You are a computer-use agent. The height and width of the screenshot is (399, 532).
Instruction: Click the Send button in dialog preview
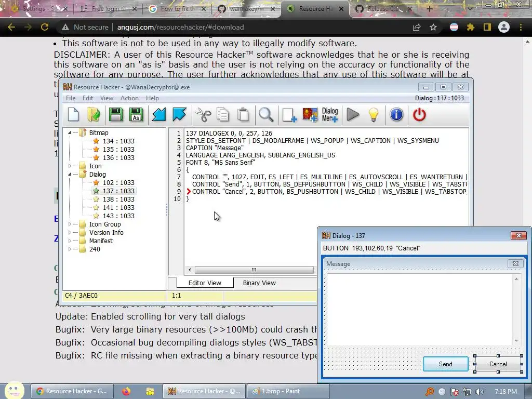tap(445, 364)
